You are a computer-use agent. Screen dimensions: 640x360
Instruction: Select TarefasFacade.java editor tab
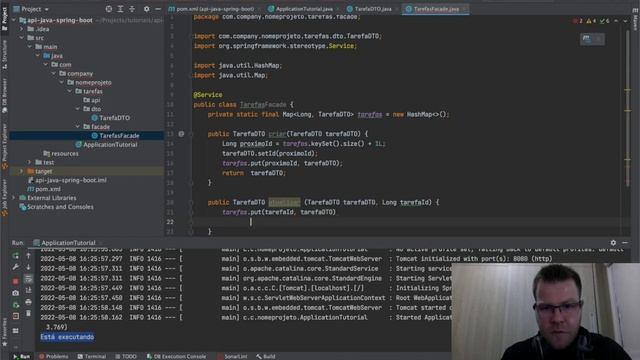[x=435, y=9]
